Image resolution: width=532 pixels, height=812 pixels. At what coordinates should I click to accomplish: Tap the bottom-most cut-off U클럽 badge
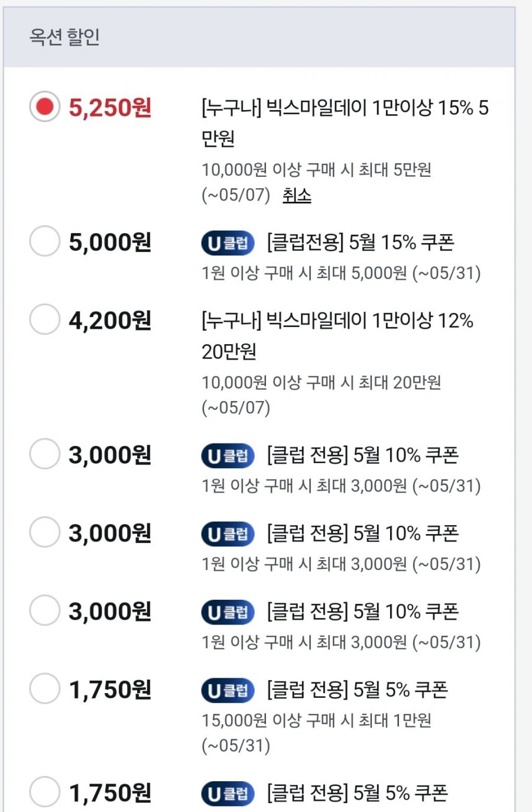click(x=228, y=794)
